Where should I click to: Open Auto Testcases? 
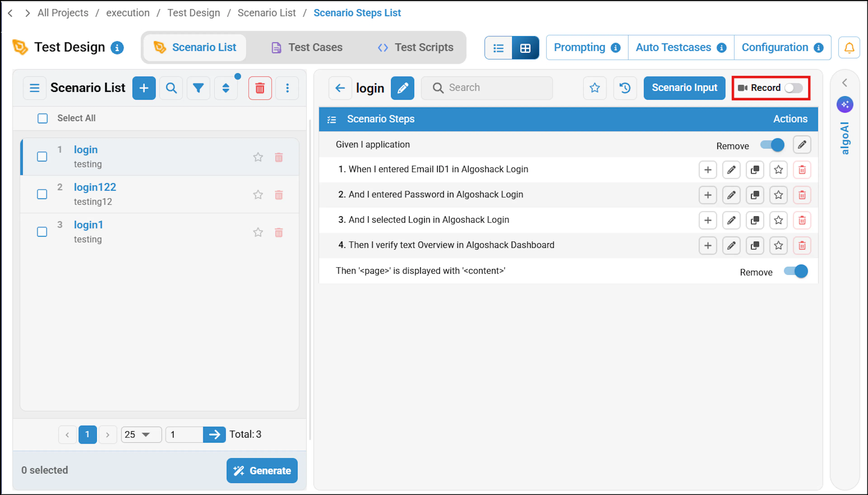pos(681,48)
